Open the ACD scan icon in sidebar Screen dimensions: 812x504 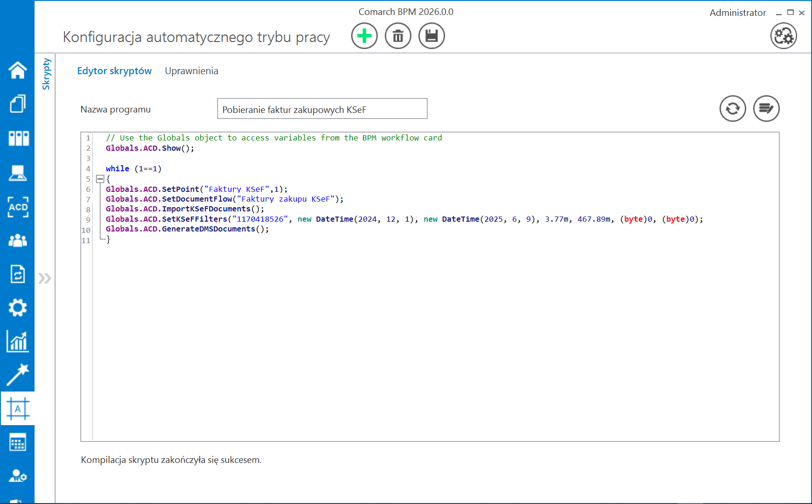pos(18,207)
